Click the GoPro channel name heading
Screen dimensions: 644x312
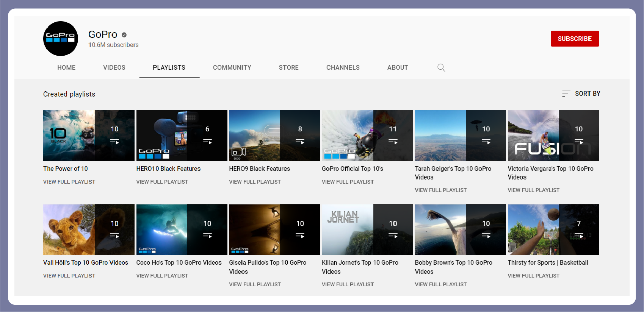[x=103, y=34]
